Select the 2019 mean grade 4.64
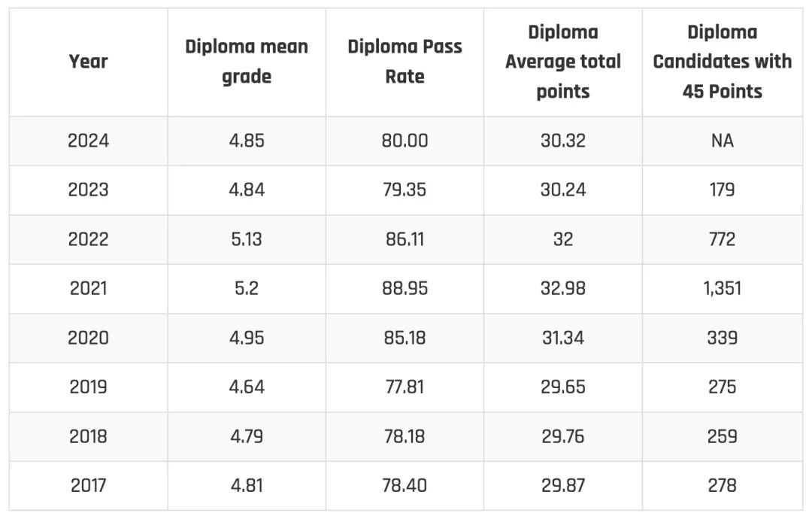The height and width of the screenshot is (519, 812). click(247, 387)
